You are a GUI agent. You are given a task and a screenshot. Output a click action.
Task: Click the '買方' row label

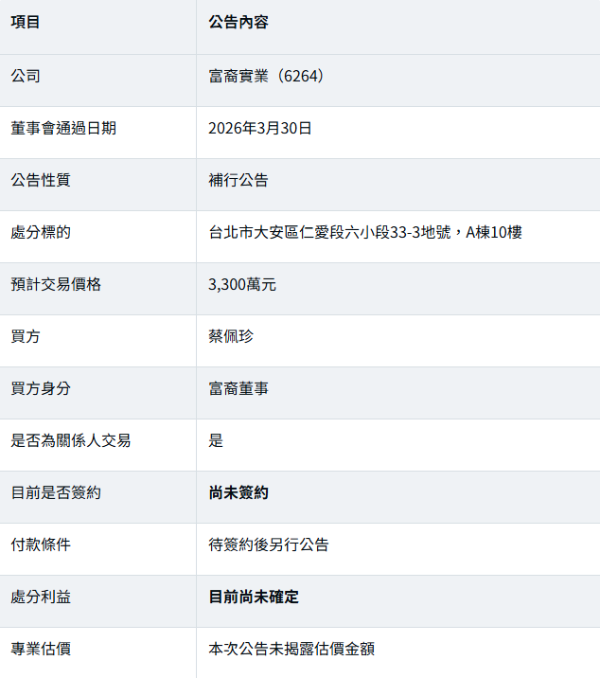[x=26, y=336]
